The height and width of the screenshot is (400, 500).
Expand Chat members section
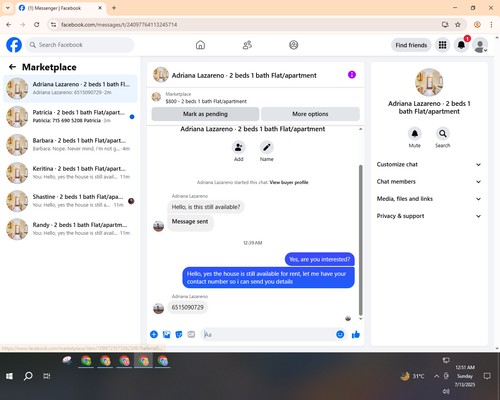(429, 182)
